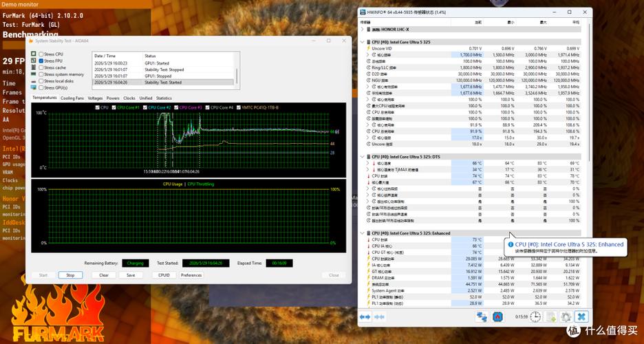Click the Stress GPU(s) monitor icon
Image resolution: width=644 pixels, height=344 pixels.
[x=34, y=87]
